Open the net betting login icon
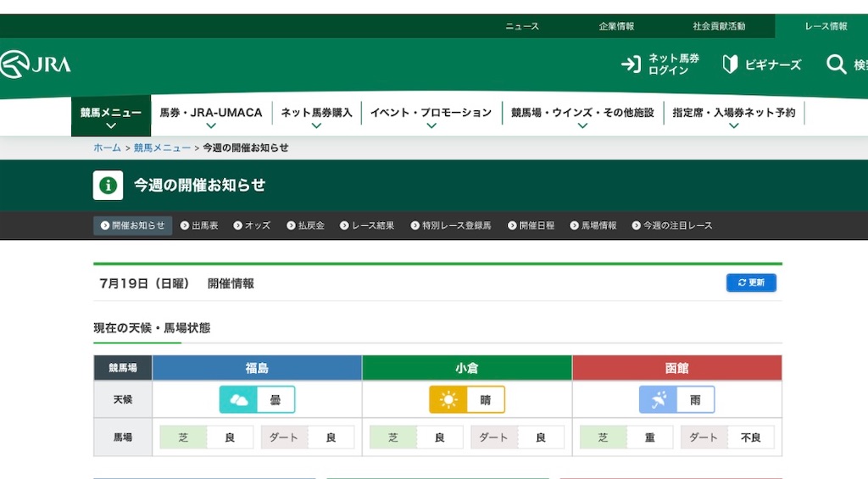868x479 pixels. (x=631, y=64)
